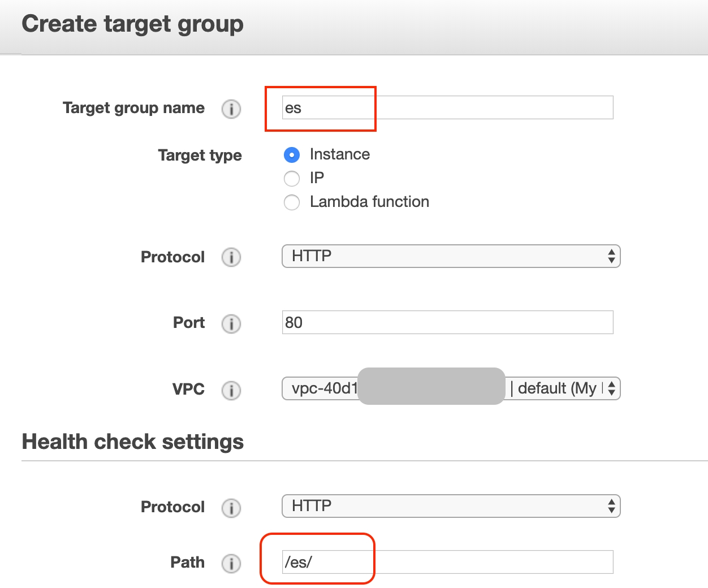Click the Lambda function label text
This screenshot has width=708, height=588.
[x=369, y=202]
